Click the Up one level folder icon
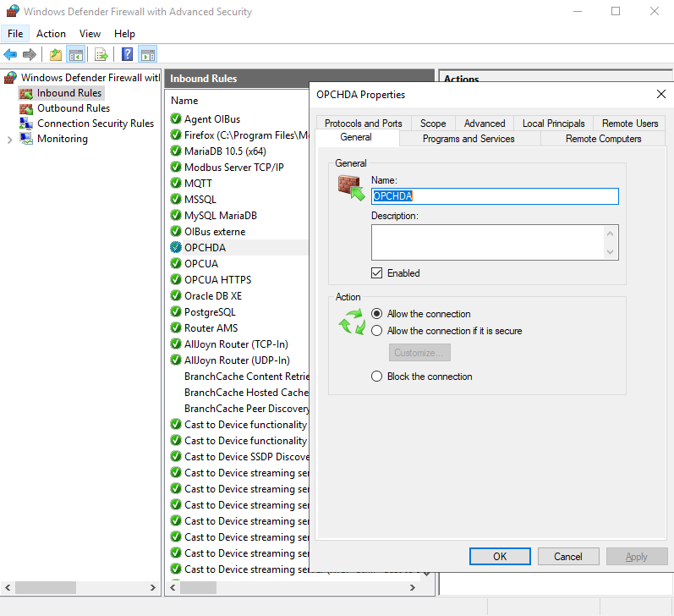 coord(56,55)
